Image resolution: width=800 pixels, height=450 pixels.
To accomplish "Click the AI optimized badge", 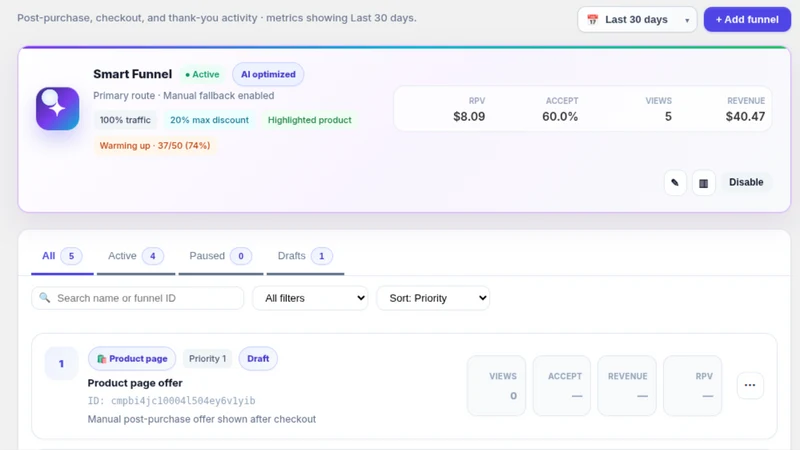I will tap(268, 74).
